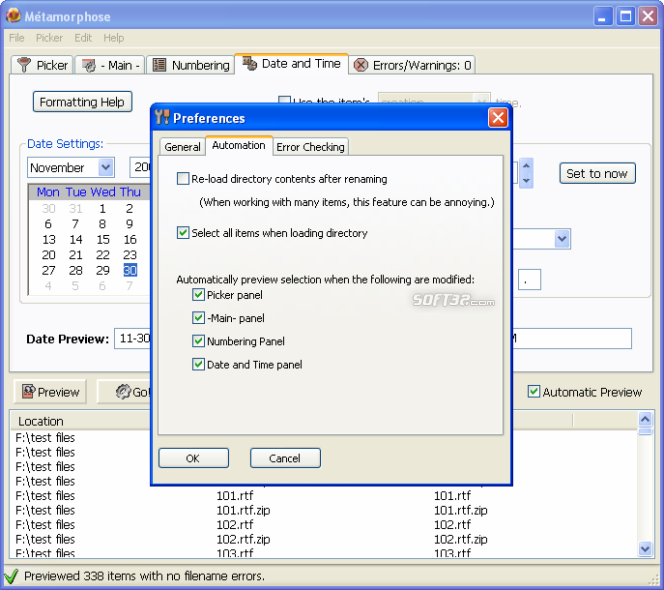664x590 pixels.
Task: Click the Preview button
Action: (x=50, y=392)
